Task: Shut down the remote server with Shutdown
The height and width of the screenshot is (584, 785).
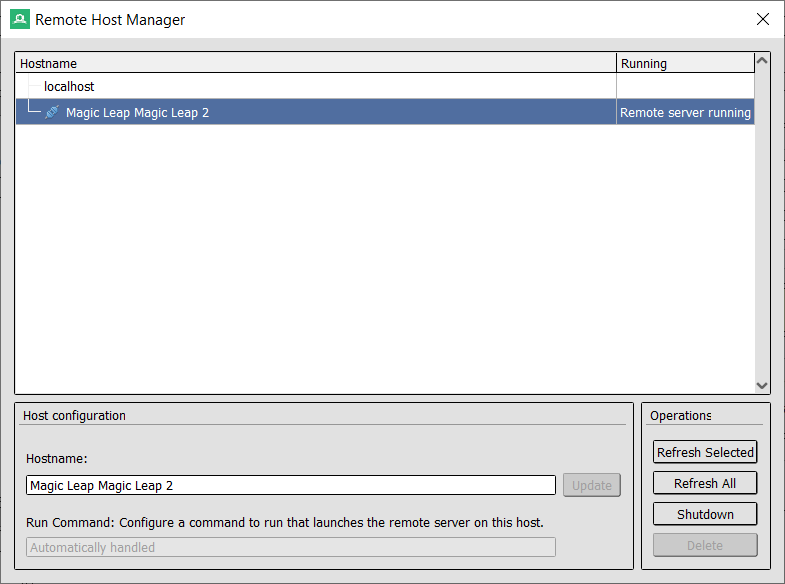Action: [705, 514]
